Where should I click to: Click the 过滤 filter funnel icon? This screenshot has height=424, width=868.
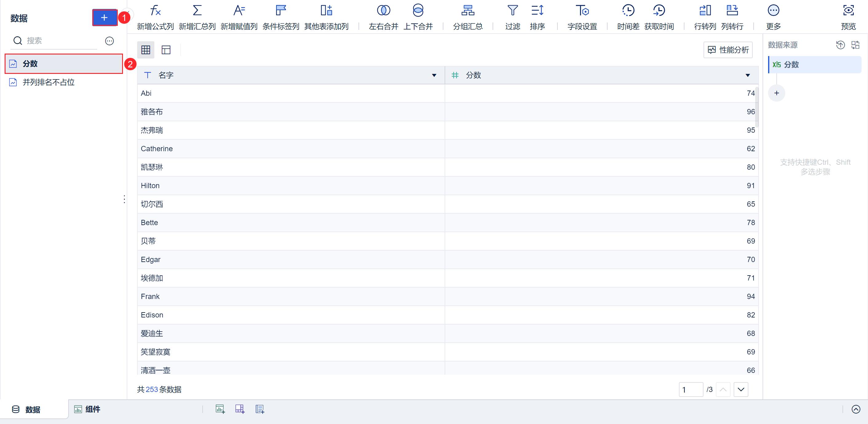click(512, 11)
